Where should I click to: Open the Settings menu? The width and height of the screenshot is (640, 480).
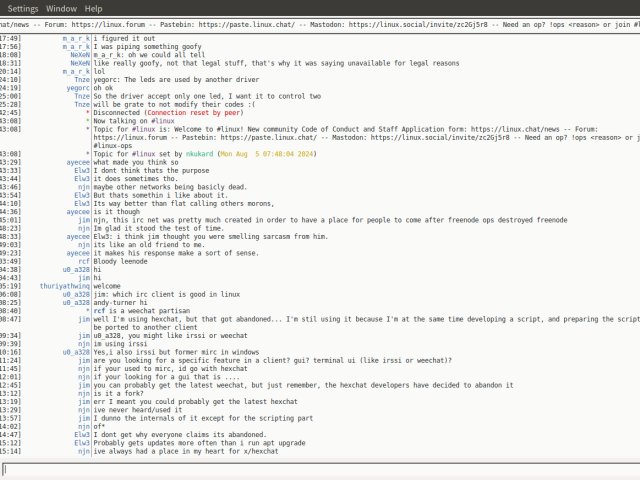(x=23, y=8)
